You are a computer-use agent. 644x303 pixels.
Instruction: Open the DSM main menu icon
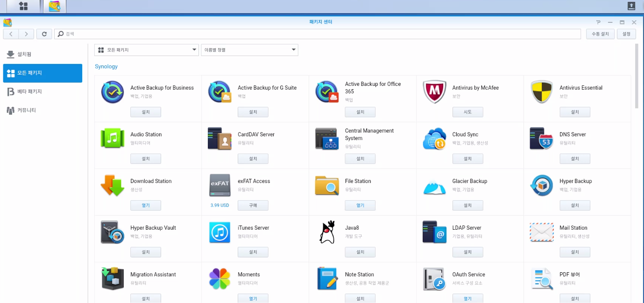click(x=23, y=6)
